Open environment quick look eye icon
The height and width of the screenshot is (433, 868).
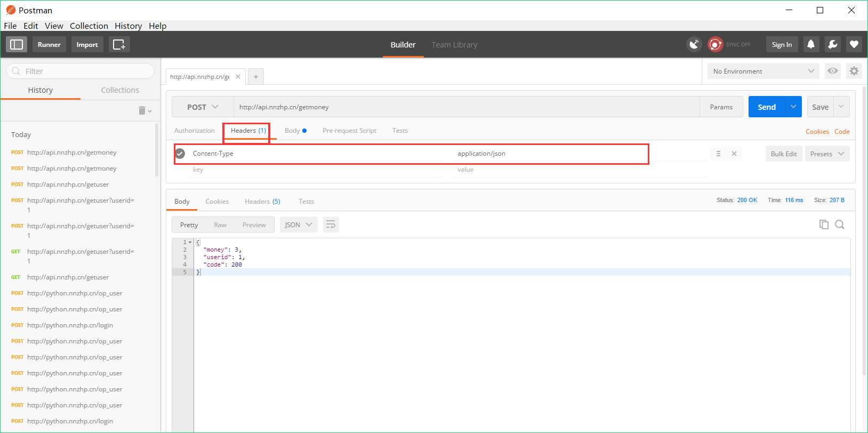[833, 71]
